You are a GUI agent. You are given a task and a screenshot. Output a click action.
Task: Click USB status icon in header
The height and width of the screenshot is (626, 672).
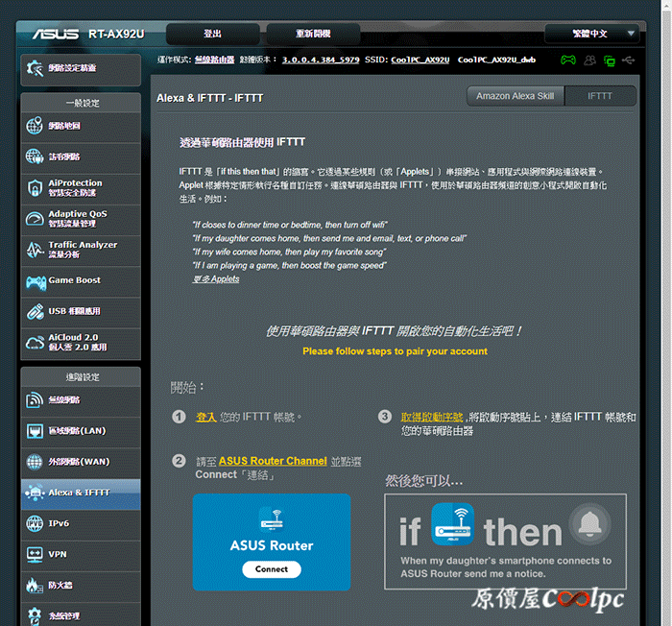click(x=629, y=60)
